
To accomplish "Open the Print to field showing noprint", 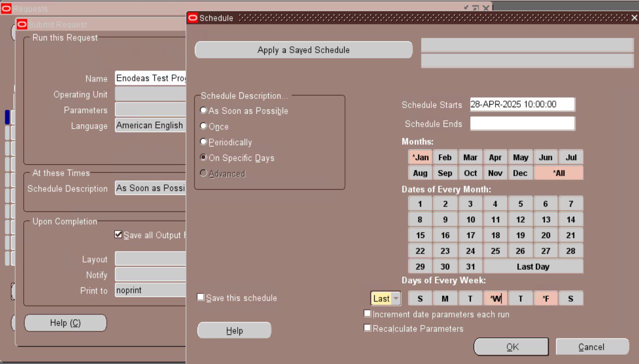I will (150, 290).
